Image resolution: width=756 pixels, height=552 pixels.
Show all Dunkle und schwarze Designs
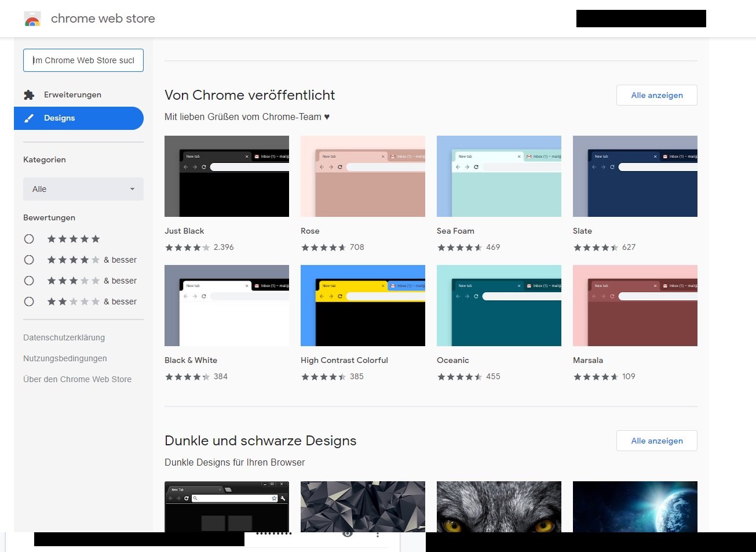[x=656, y=441]
